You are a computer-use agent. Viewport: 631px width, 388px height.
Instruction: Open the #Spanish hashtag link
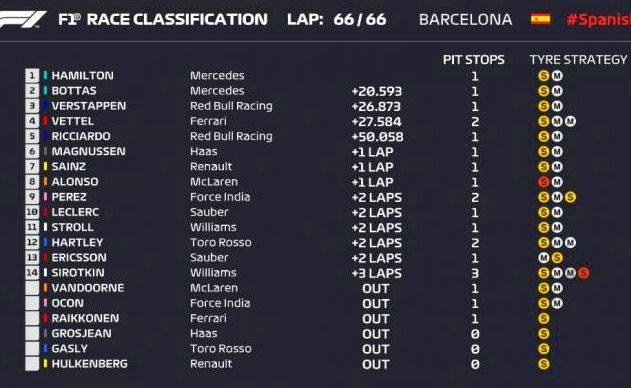tap(598, 19)
